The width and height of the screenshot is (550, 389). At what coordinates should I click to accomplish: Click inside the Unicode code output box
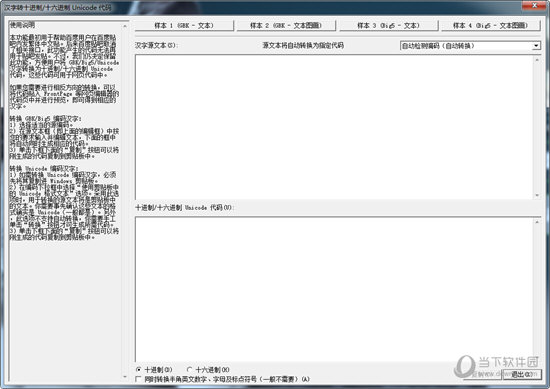tap(334, 289)
